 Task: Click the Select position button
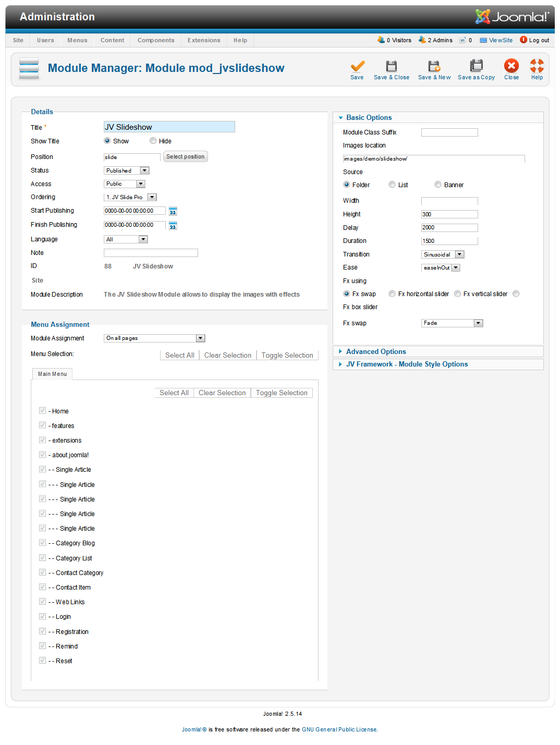(x=186, y=156)
